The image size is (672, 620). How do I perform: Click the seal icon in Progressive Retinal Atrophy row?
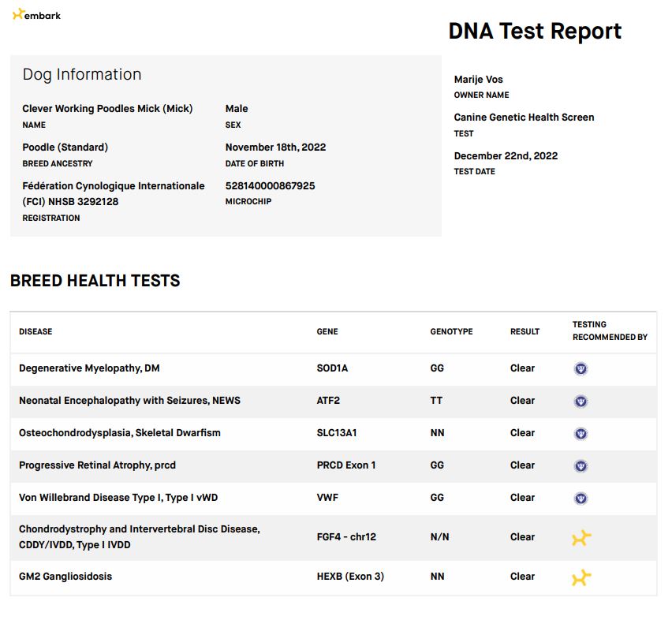pyautogui.click(x=581, y=465)
